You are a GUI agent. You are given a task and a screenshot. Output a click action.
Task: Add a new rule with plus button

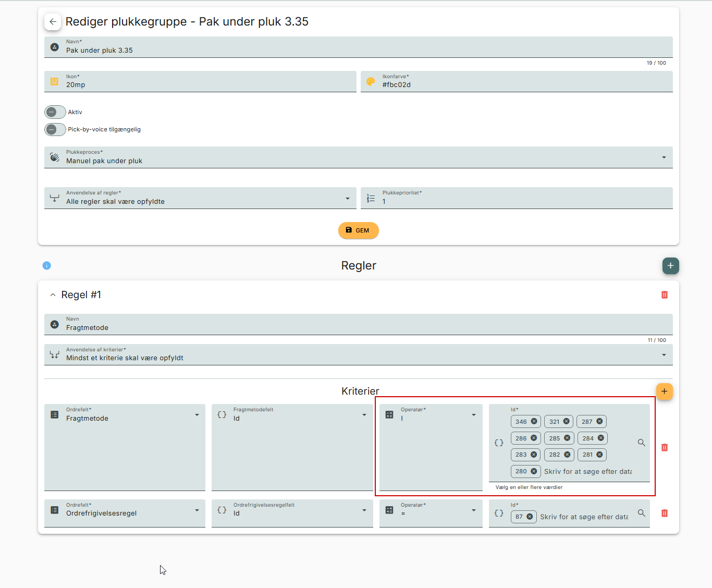click(x=670, y=266)
